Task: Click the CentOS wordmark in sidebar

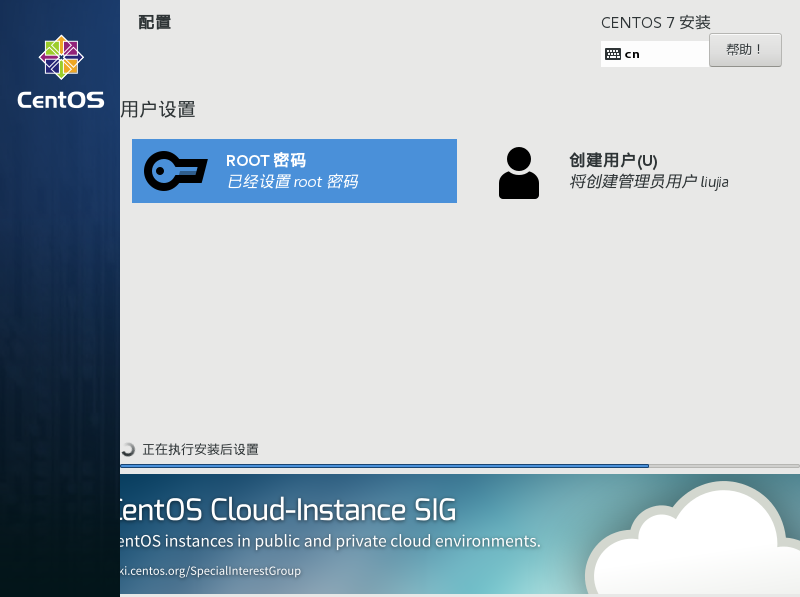Action: pos(61,100)
